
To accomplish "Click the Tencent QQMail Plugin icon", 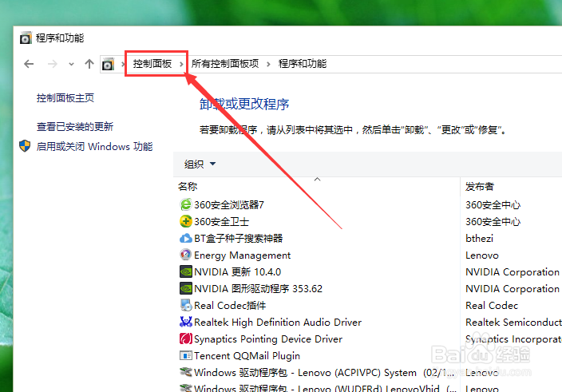I will [186, 355].
